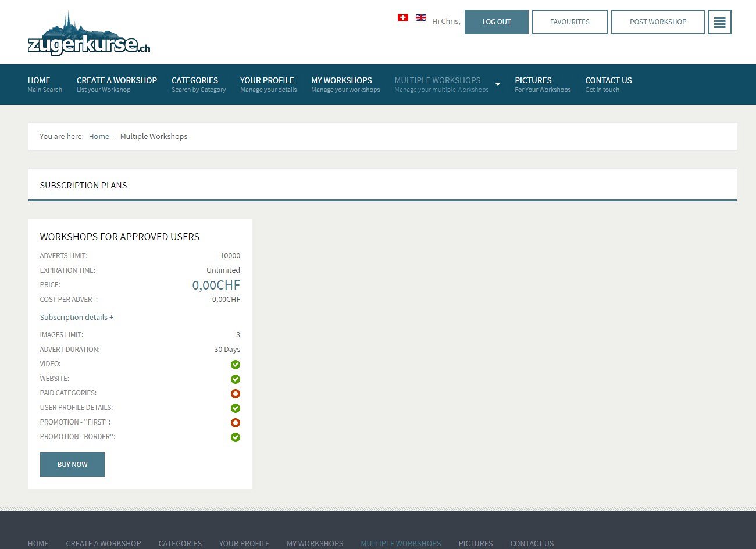Click the green check icon beside Video

tap(236, 365)
